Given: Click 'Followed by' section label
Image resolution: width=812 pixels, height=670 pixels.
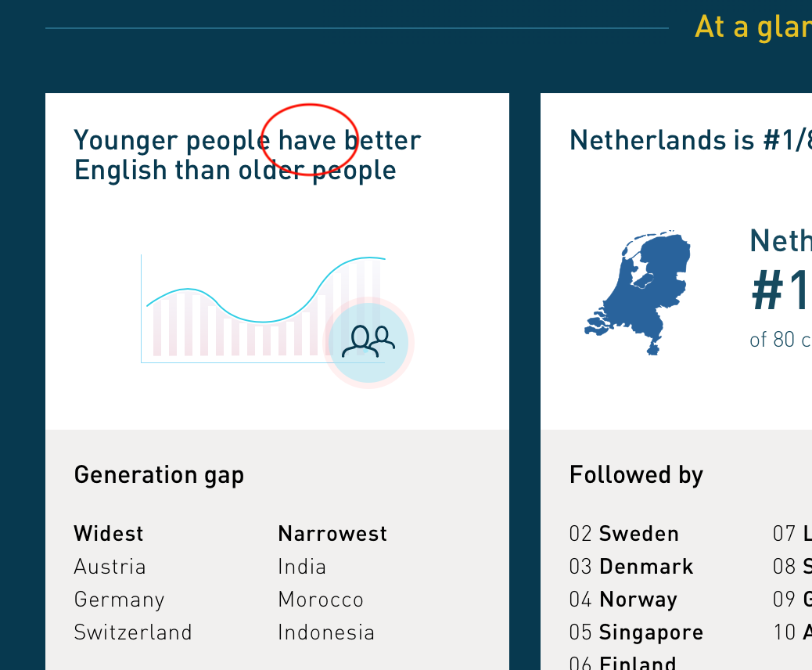Looking at the screenshot, I should coord(636,474).
